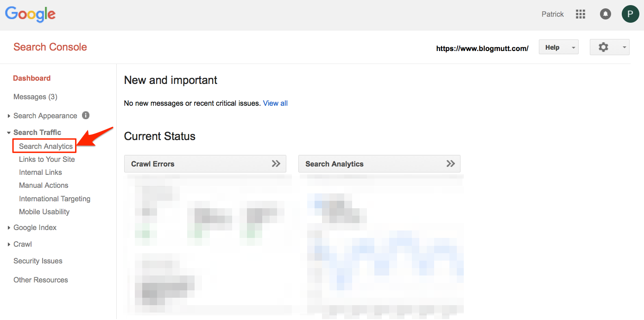Open the green P account avatar
Viewport: 644px width, 320px height.
click(630, 14)
